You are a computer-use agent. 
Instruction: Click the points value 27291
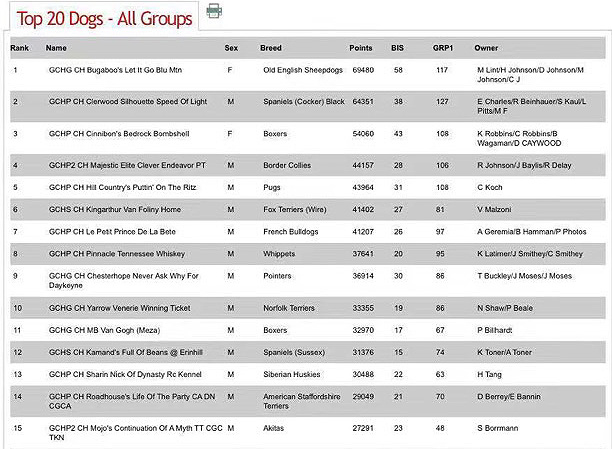tap(363, 428)
